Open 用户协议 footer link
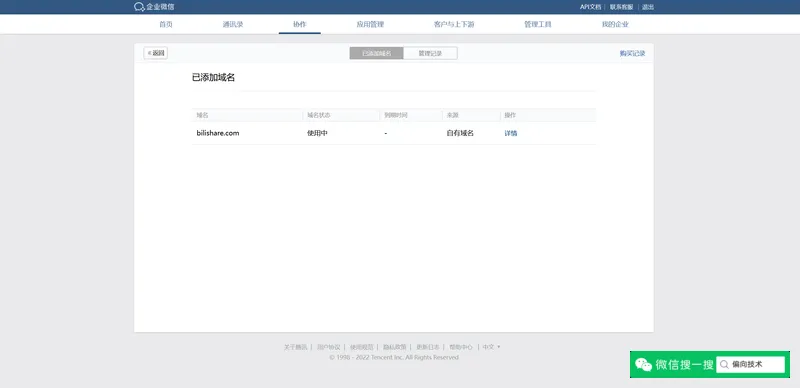This screenshot has width=800, height=388. 329,347
